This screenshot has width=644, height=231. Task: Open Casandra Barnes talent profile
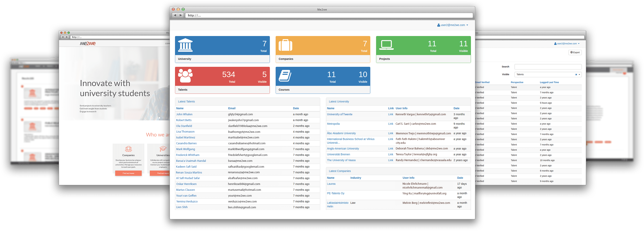[x=186, y=143]
